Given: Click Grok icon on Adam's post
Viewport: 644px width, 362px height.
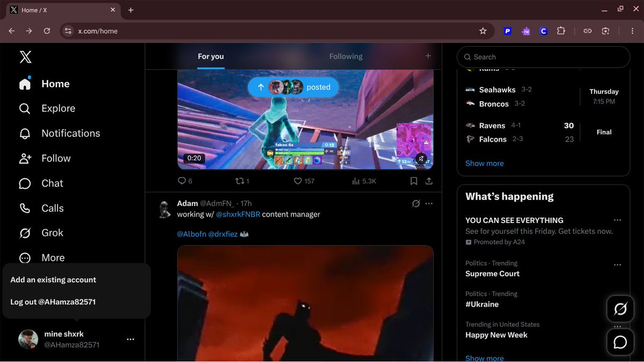Looking at the screenshot, I should pyautogui.click(x=416, y=204).
